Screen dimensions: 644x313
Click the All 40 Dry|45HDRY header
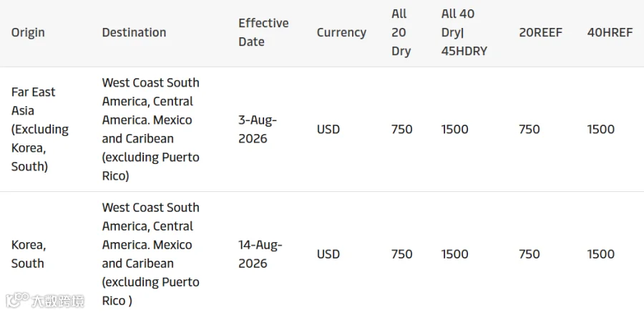coord(464,32)
